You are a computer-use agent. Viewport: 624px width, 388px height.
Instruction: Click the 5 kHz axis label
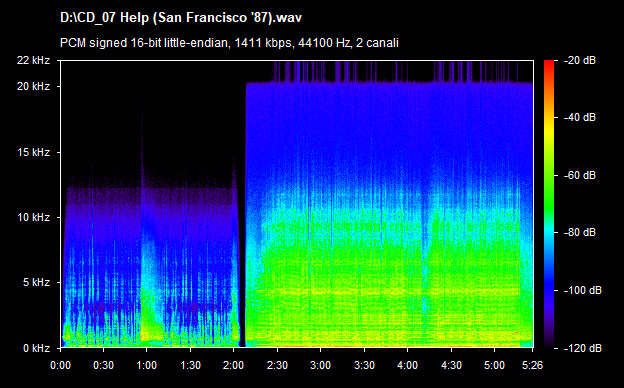36,283
